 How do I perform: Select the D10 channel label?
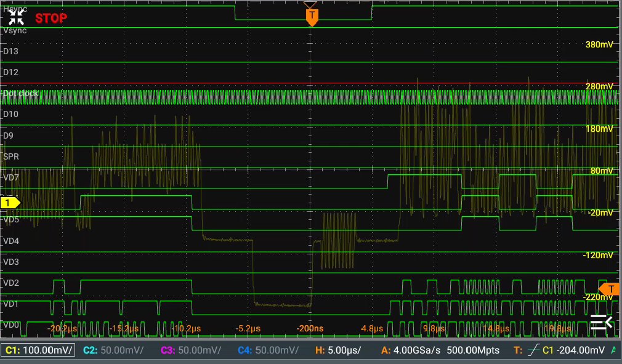(x=10, y=114)
